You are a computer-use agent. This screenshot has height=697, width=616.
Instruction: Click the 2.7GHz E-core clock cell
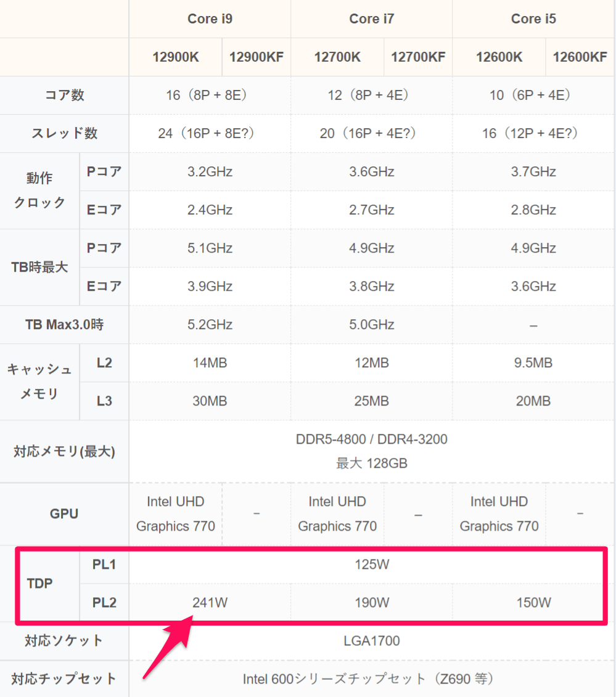point(371,210)
